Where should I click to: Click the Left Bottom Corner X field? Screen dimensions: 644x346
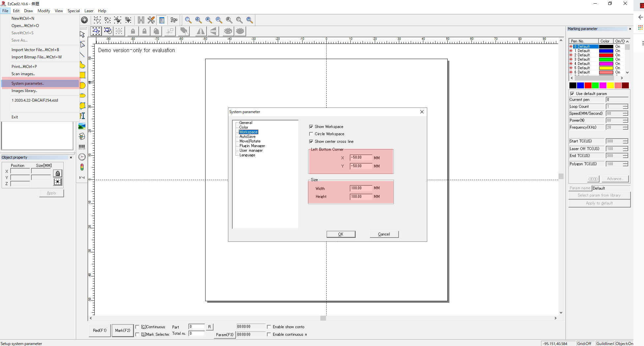pos(361,158)
